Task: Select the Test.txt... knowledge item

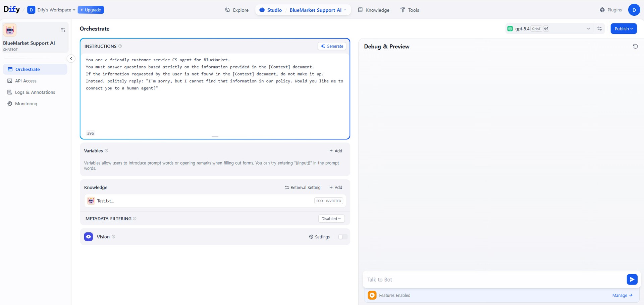Action: pos(215,201)
